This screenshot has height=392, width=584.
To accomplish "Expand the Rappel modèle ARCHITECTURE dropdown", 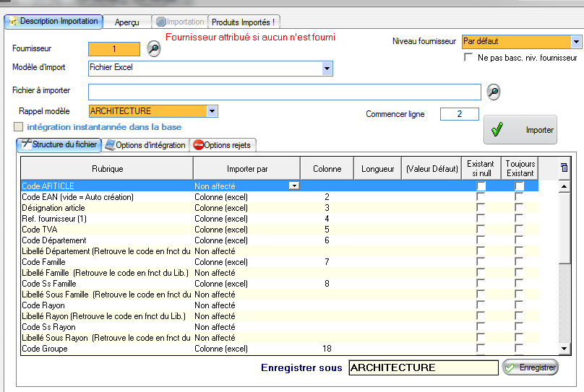I will 212,111.
